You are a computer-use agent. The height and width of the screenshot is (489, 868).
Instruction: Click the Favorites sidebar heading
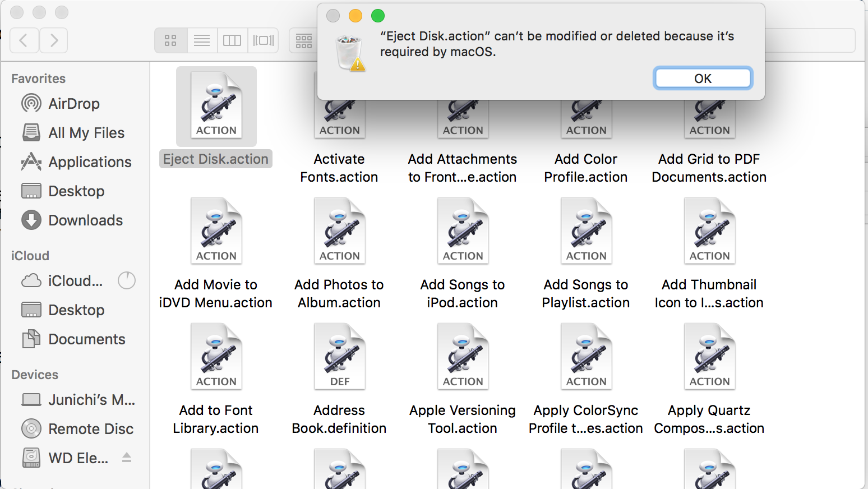point(39,79)
